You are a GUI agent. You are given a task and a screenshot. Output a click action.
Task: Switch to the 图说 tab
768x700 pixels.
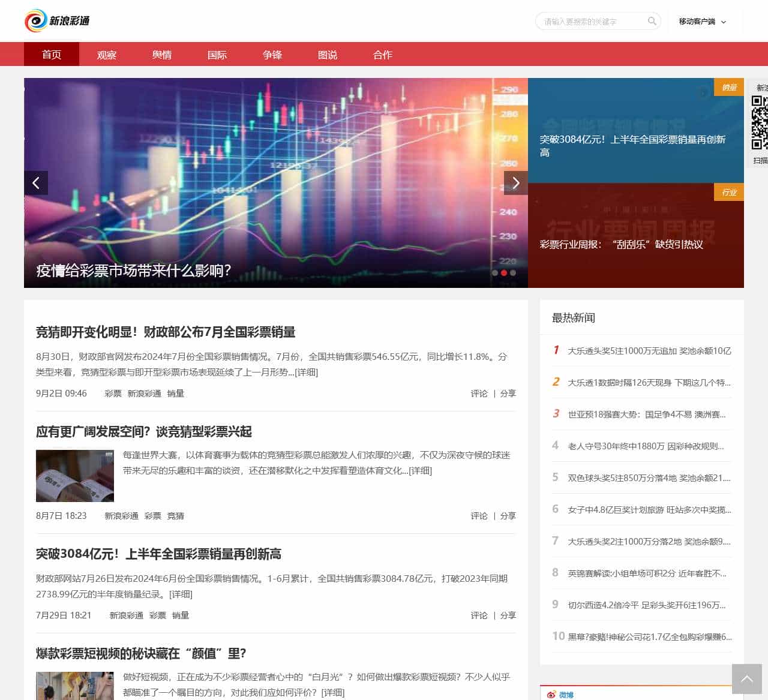click(x=327, y=54)
